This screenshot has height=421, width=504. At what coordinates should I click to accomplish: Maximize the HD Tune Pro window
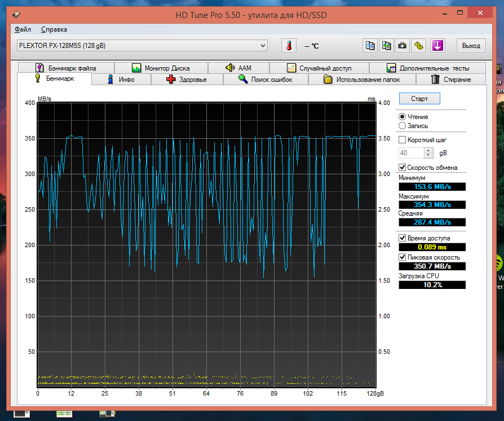pos(460,13)
